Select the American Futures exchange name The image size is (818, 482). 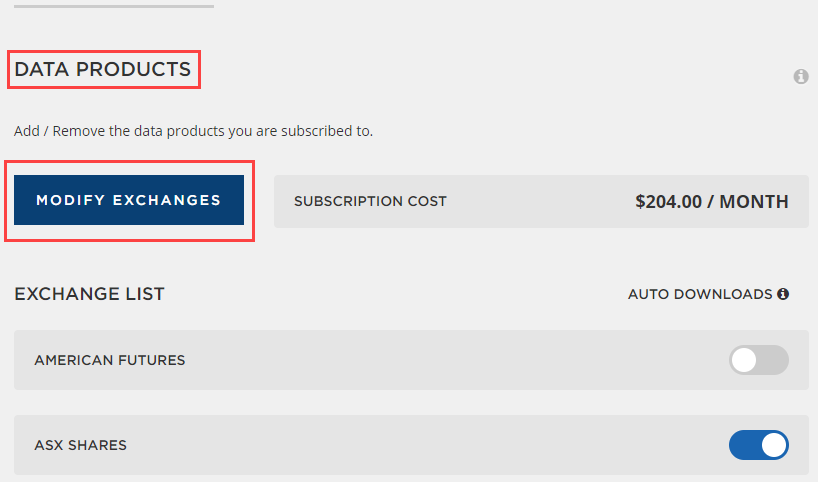click(x=110, y=360)
